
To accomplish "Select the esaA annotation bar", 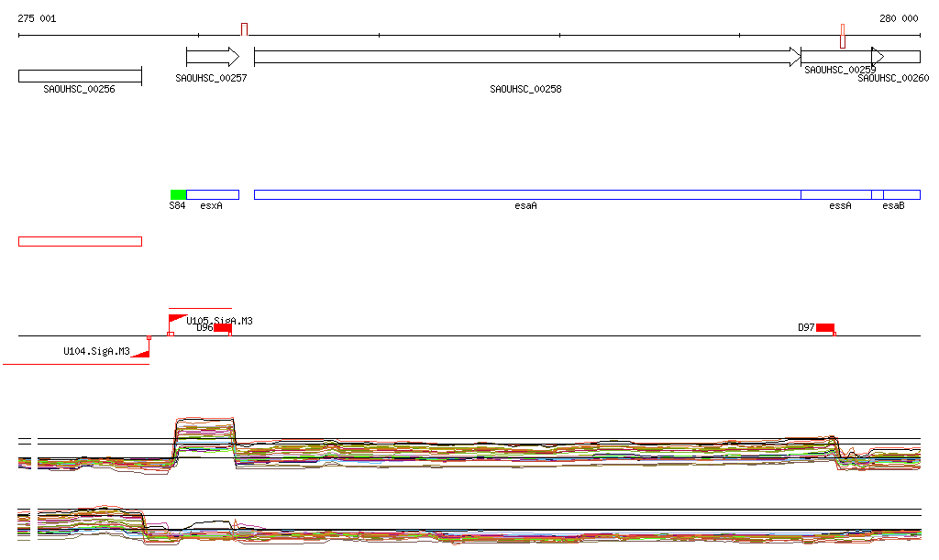I will click(x=526, y=194).
